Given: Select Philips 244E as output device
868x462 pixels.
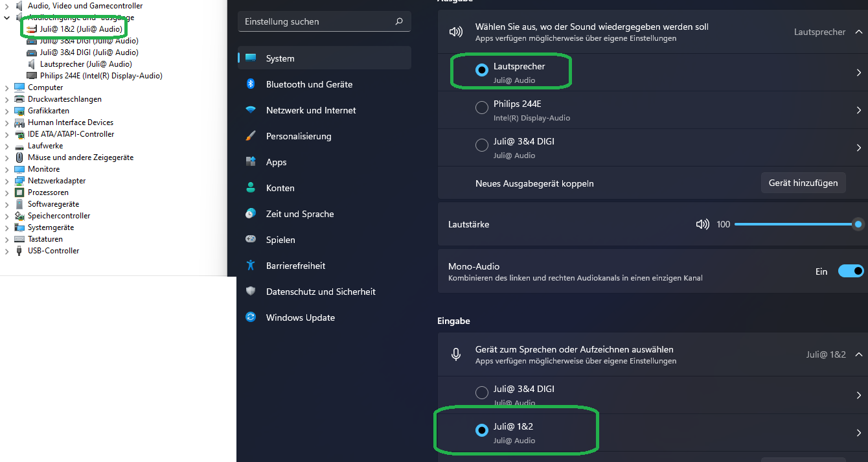Looking at the screenshot, I should [x=482, y=108].
